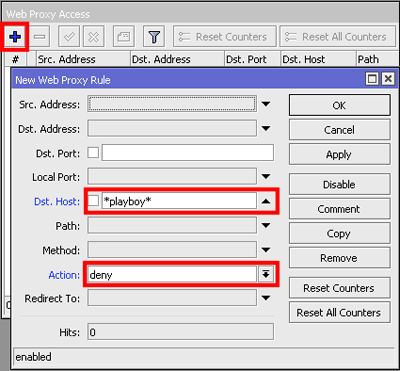
Task: Click the Comment button
Action: [x=339, y=209]
